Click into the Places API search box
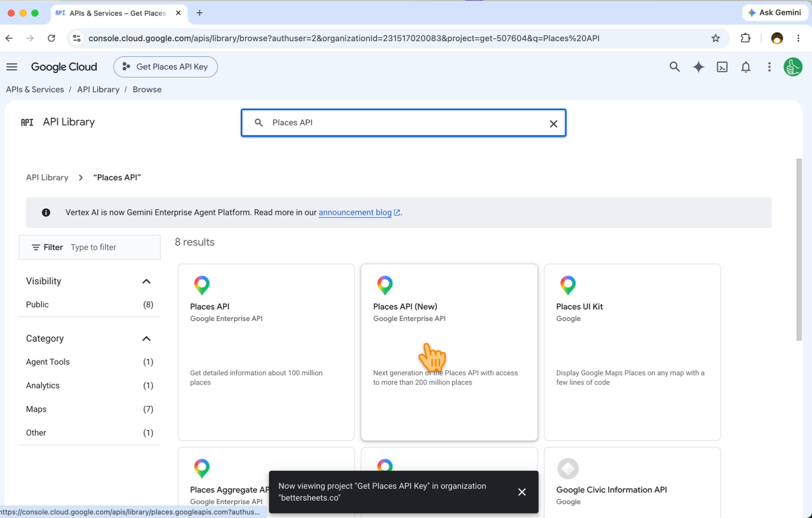Screen dimensions: 812x518 404,123
